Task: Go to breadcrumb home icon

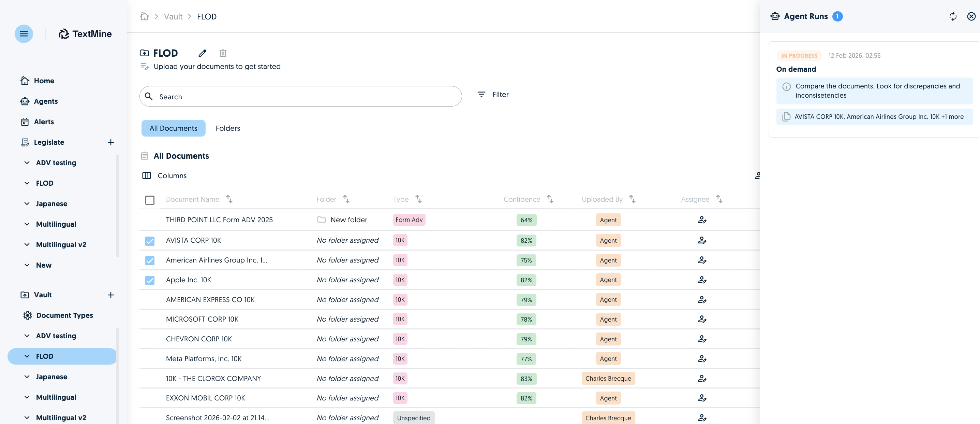Action: coord(144,16)
